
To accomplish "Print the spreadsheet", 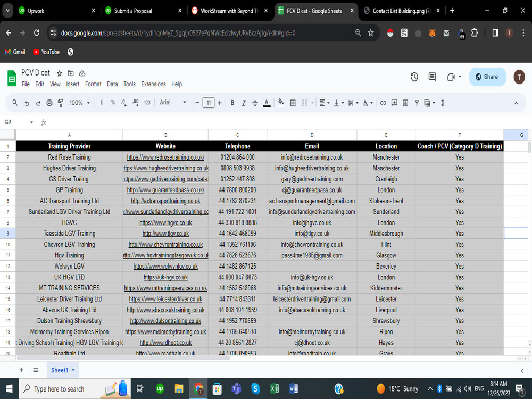I will pos(49,103).
